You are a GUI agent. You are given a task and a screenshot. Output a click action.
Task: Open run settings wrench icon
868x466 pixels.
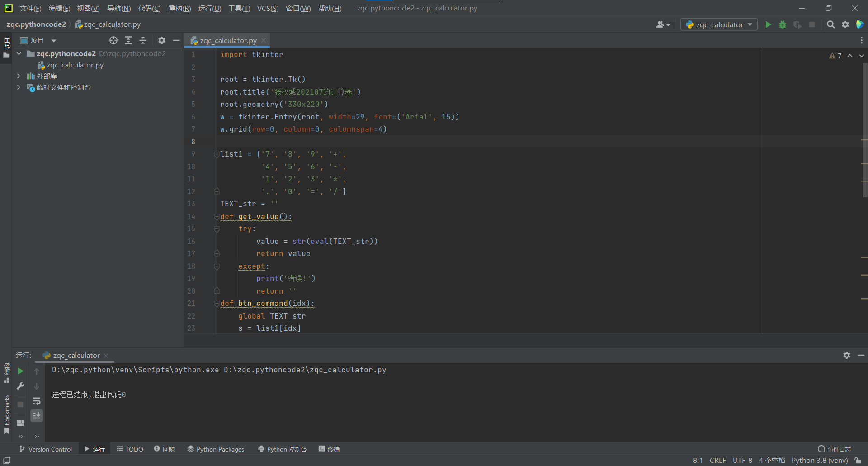coord(20,386)
